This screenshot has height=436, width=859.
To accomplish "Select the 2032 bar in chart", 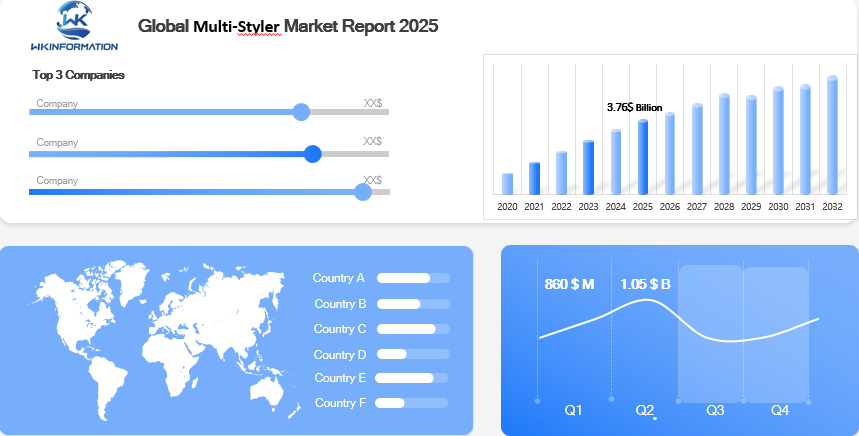I will coord(832,135).
